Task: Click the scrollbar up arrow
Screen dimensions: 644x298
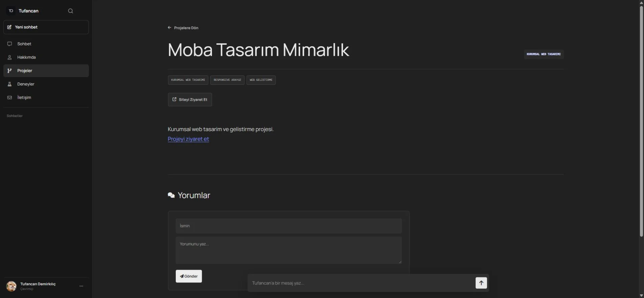Action: pyautogui.click(x=641, y=3)
